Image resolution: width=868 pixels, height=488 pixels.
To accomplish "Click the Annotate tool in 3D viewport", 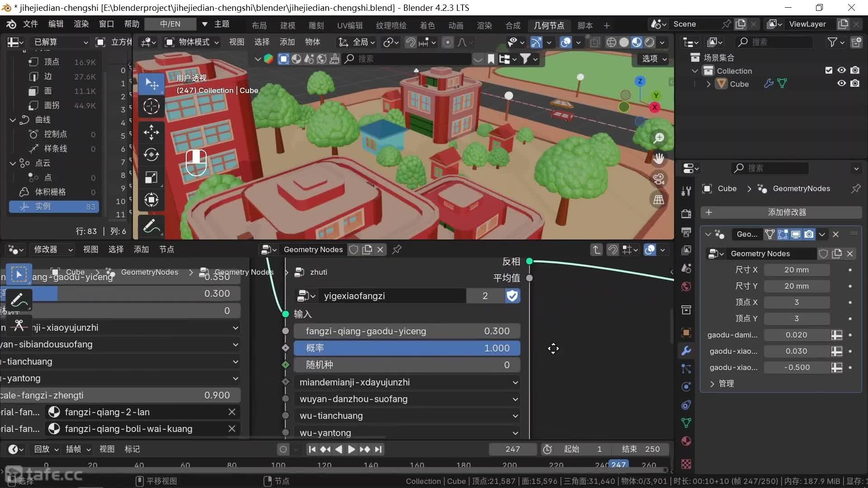I will (x=151, y=226).
